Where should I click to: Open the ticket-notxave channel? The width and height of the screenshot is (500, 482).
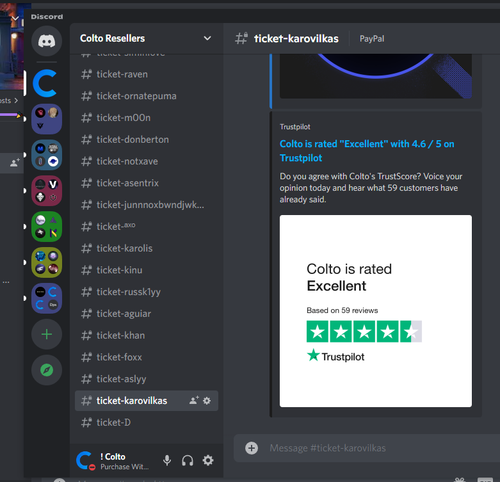(147, 161)
